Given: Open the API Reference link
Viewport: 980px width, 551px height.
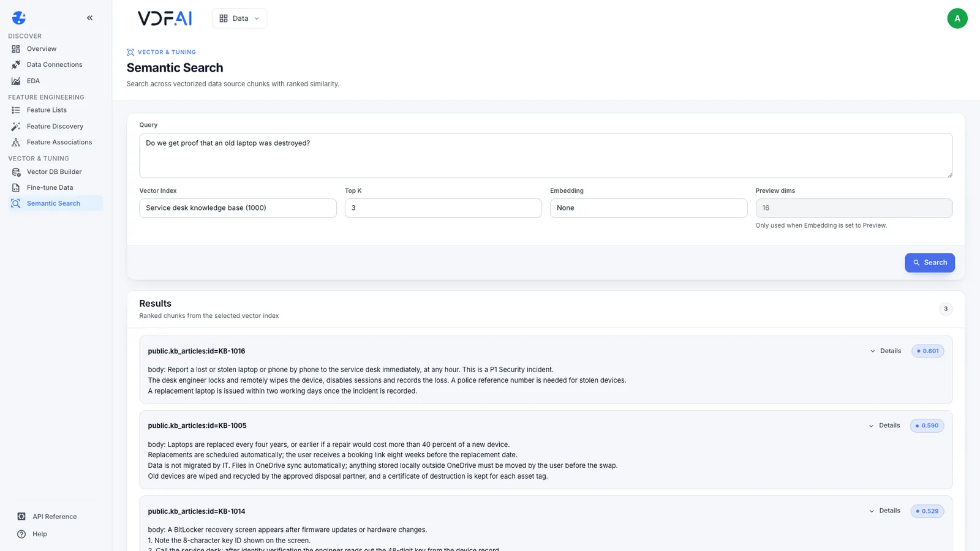Looking at the screenshot, I should 55,517.
